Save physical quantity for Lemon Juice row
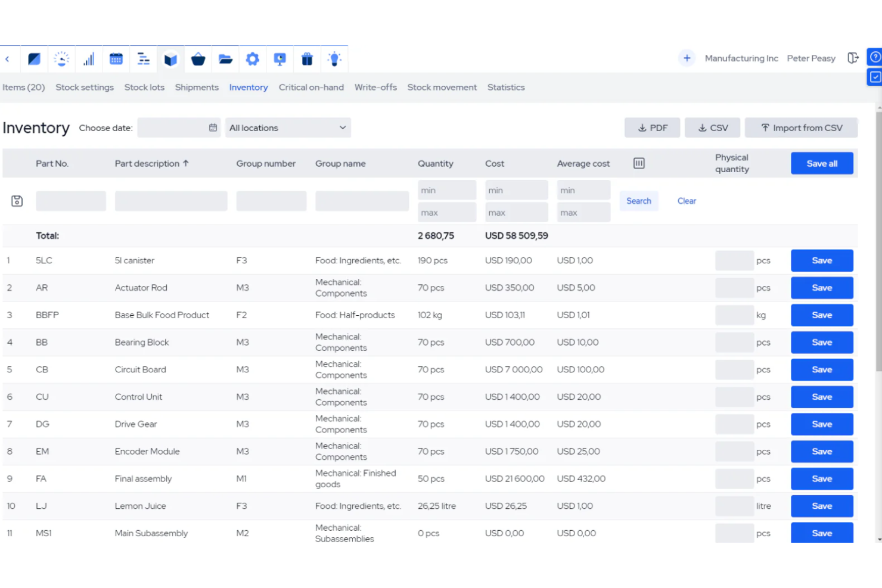 tap(822, 506)
